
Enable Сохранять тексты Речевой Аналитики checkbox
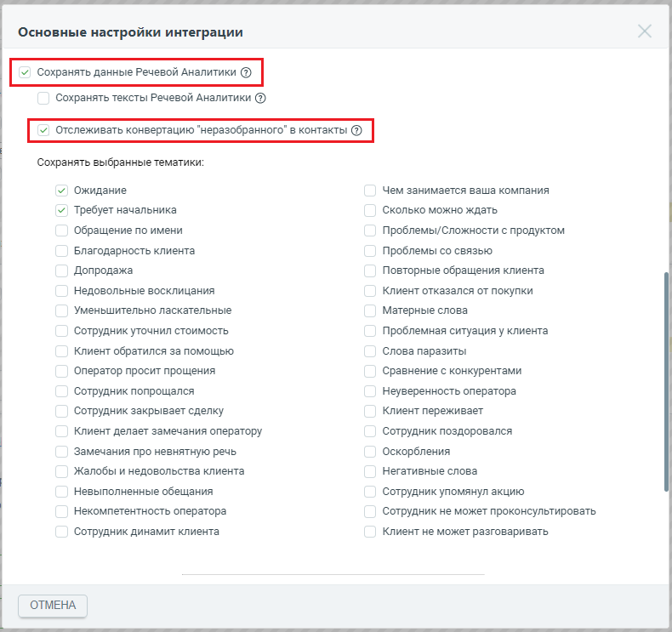(x=43, y=98)
